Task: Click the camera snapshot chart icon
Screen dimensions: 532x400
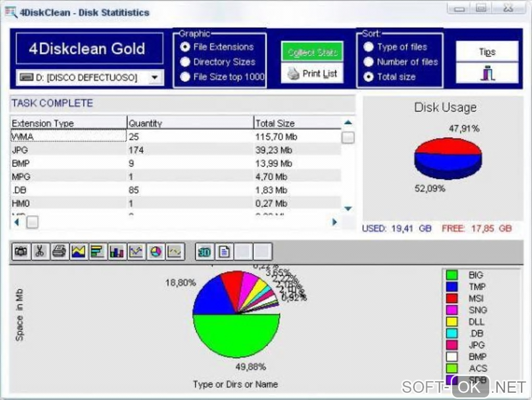Action: (x=21, y=252)
